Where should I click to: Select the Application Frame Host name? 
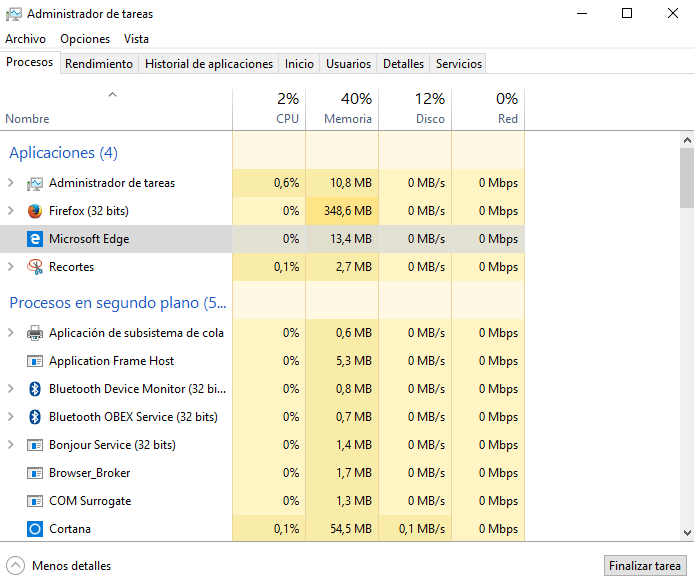pos(112,361)
